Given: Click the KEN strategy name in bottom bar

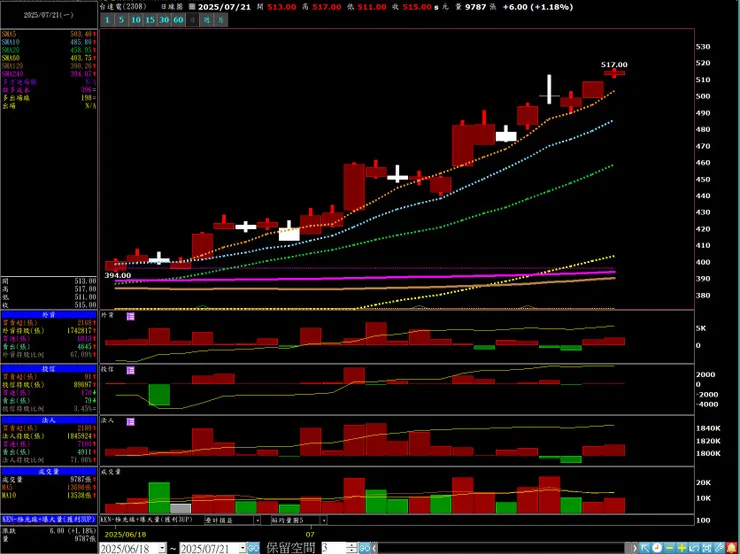Looking at the screenshot, I should point(147,520).
